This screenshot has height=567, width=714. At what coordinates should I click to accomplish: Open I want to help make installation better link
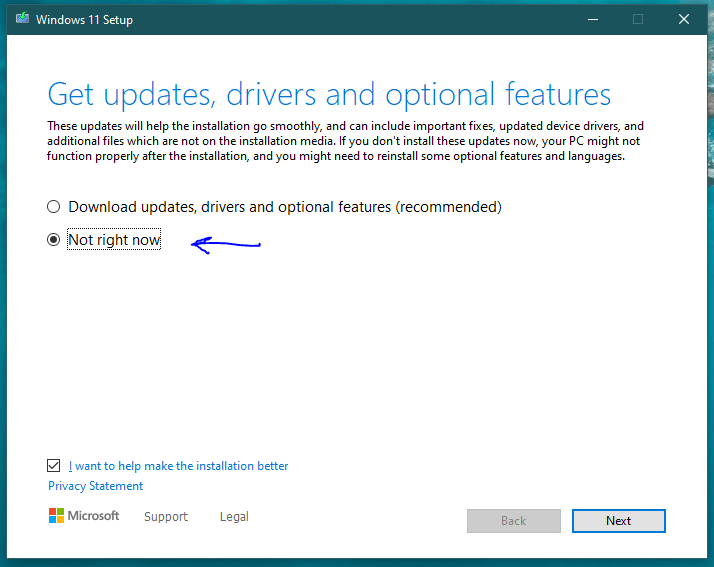click(178, 466)
